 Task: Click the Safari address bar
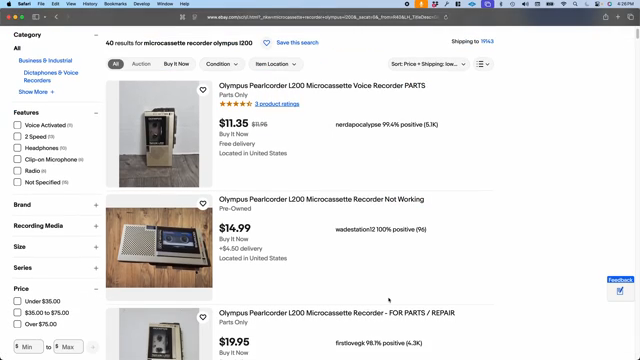(322, 17)
